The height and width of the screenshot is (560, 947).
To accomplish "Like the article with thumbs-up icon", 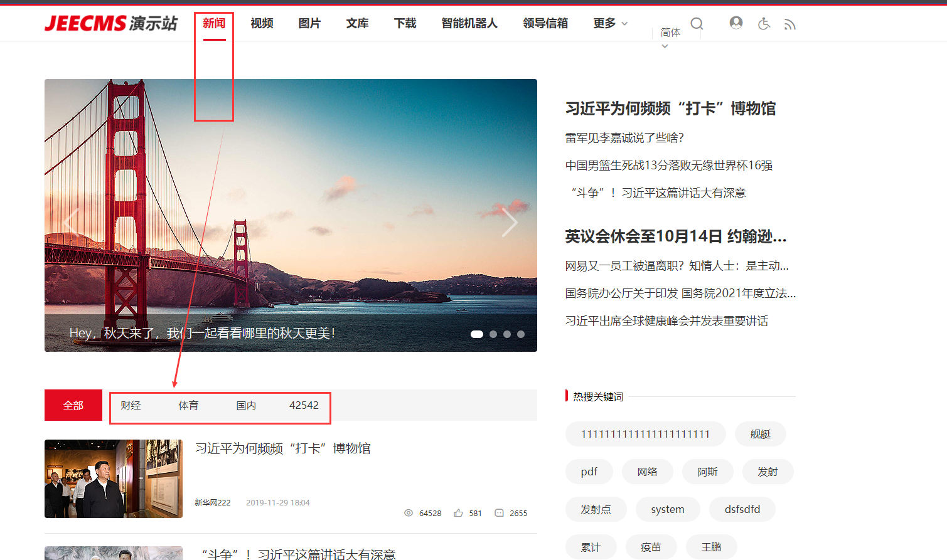I will pos(459,513).
